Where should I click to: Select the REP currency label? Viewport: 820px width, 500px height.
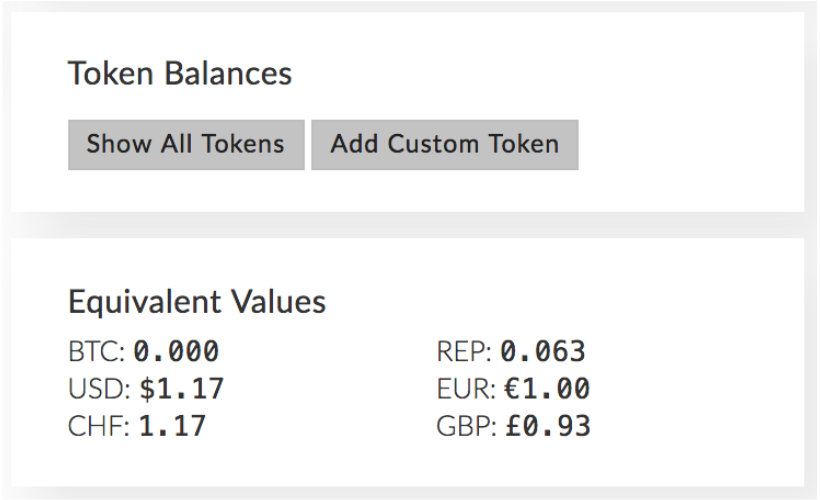coord(465,352)
